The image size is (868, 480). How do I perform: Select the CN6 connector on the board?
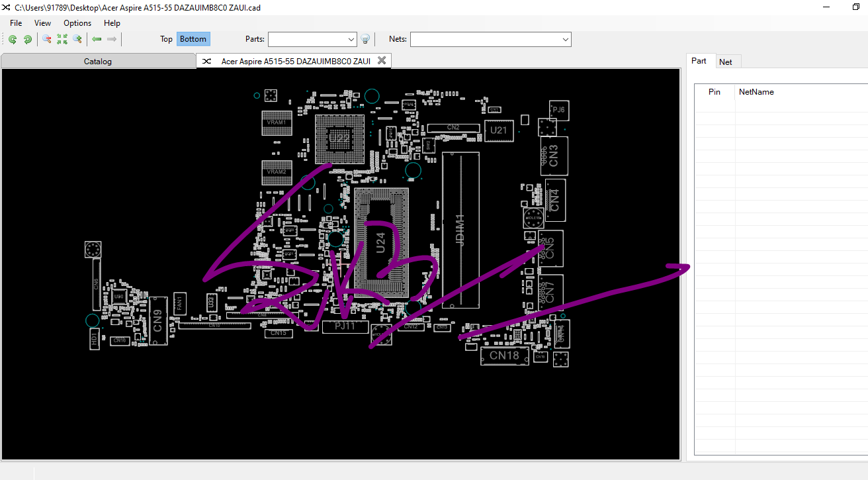coord(97,285)
